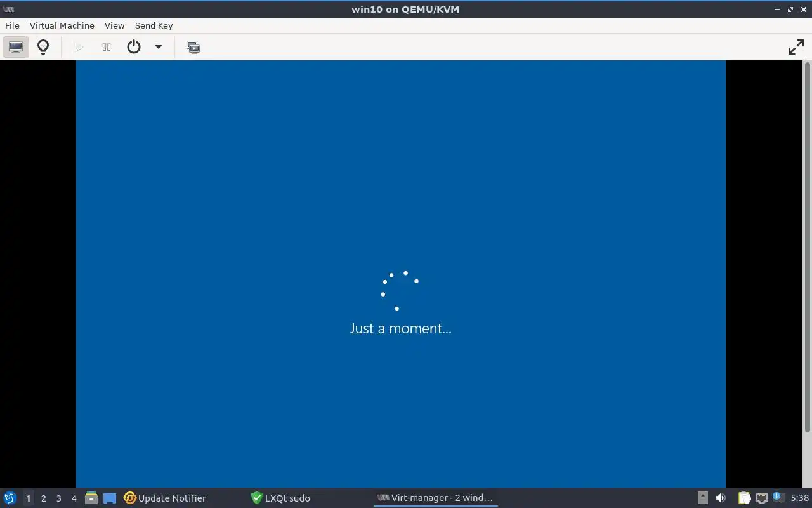The image size is (812, 508).
Task: Open the LXQt application menu
Action: point(10,498)
